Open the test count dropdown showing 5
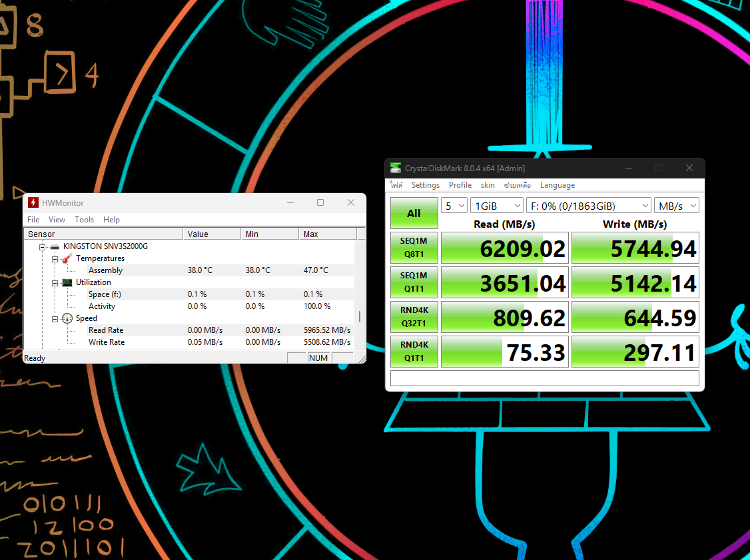The width and height of the screenshot is (750, 560). click(454, 206)
